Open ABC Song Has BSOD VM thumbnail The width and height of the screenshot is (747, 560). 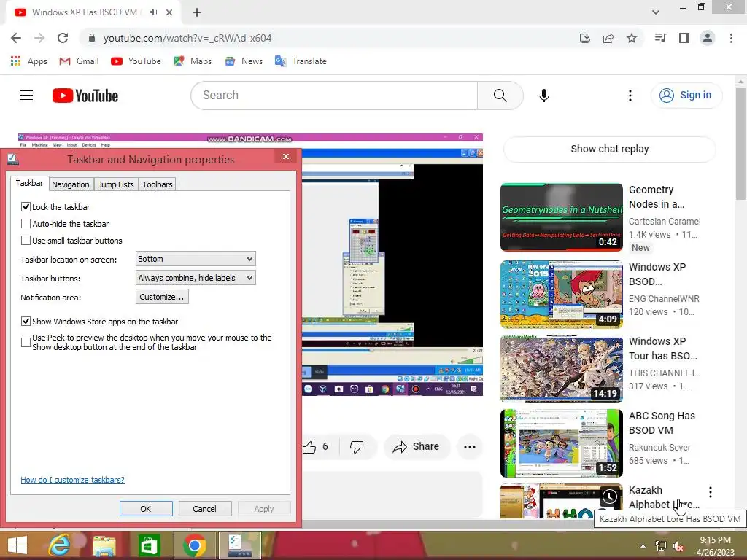click(x=561, y=443)
